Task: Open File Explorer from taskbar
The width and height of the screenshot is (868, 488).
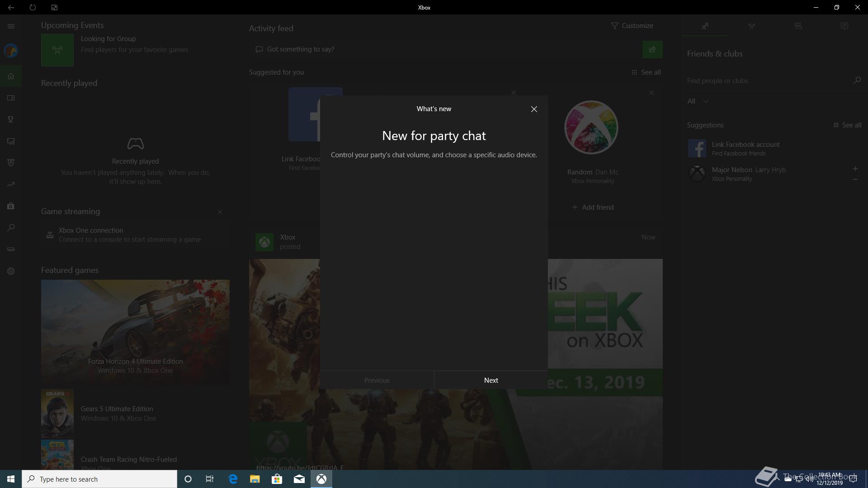Action: [x=255, y=479]
